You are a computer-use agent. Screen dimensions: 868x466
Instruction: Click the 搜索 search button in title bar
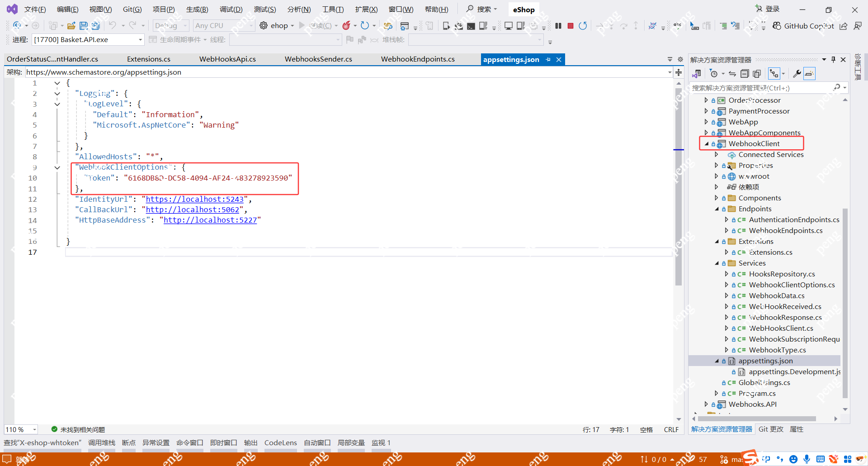point(481,9)
